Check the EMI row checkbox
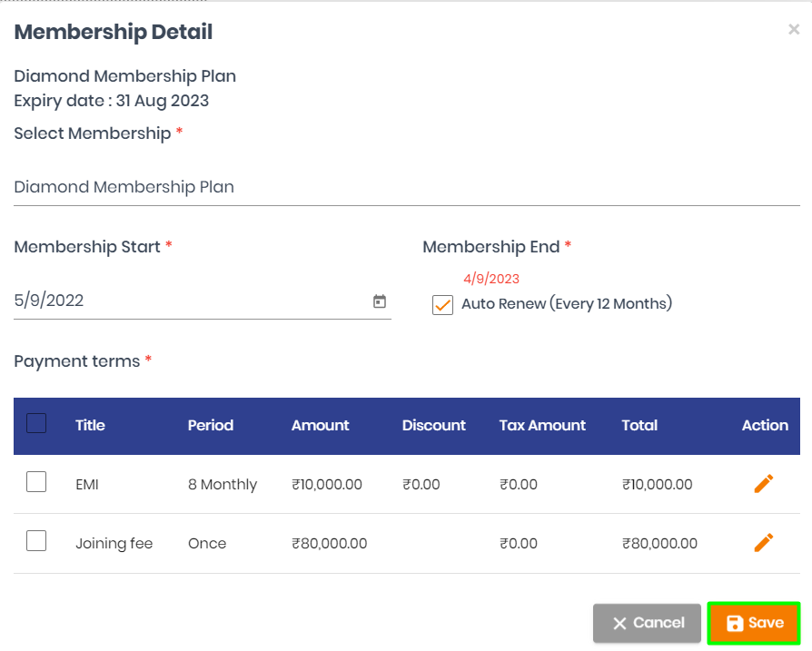Viewport: 812px width, 651px height. [36, 482]
